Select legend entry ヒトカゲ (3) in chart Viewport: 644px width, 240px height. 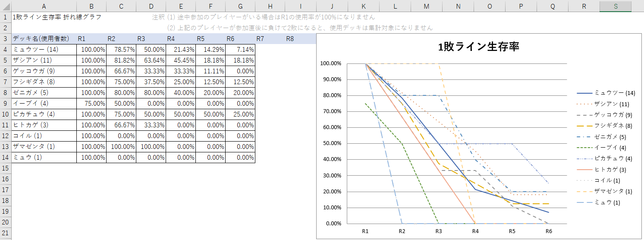click(602, 169)
